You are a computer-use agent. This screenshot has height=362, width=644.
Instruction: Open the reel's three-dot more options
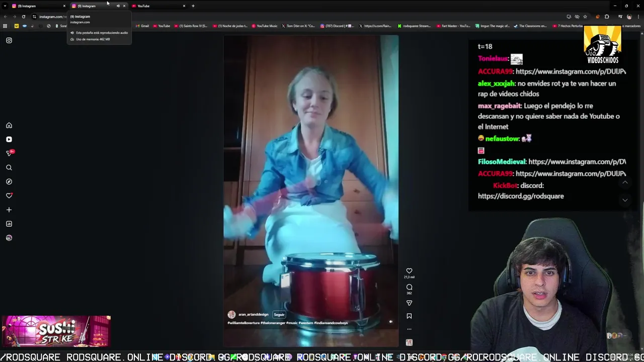(409, 329)
